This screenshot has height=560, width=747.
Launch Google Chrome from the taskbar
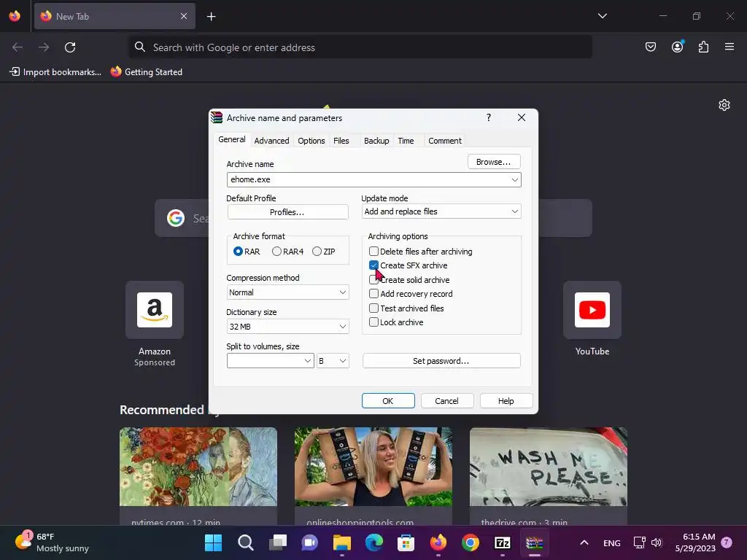(471, 542)
